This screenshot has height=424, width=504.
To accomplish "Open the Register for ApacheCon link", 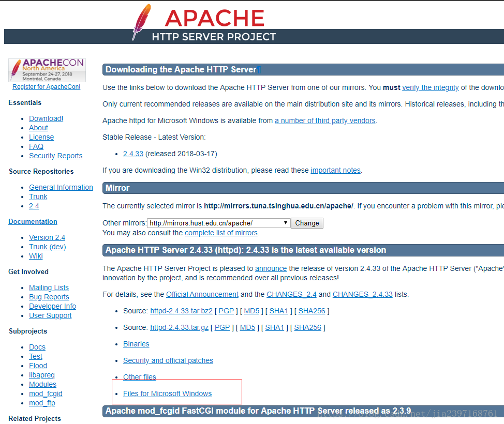I will (46, 87).
